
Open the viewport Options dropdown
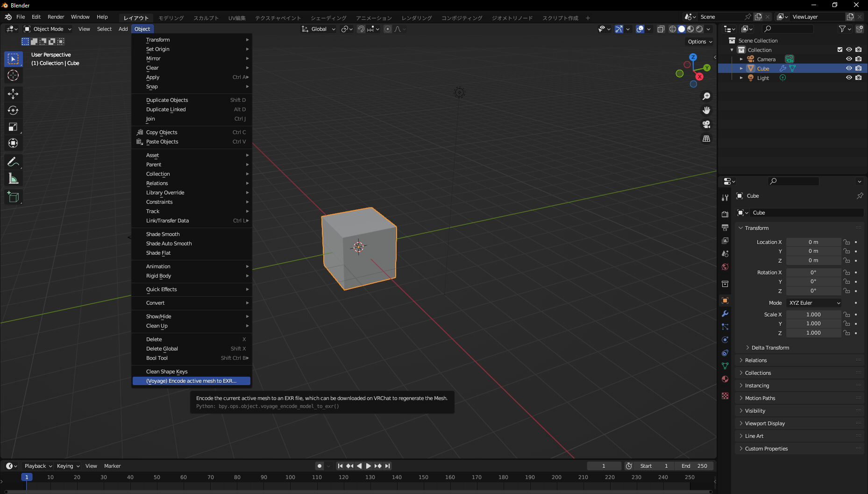click(700, 42)
